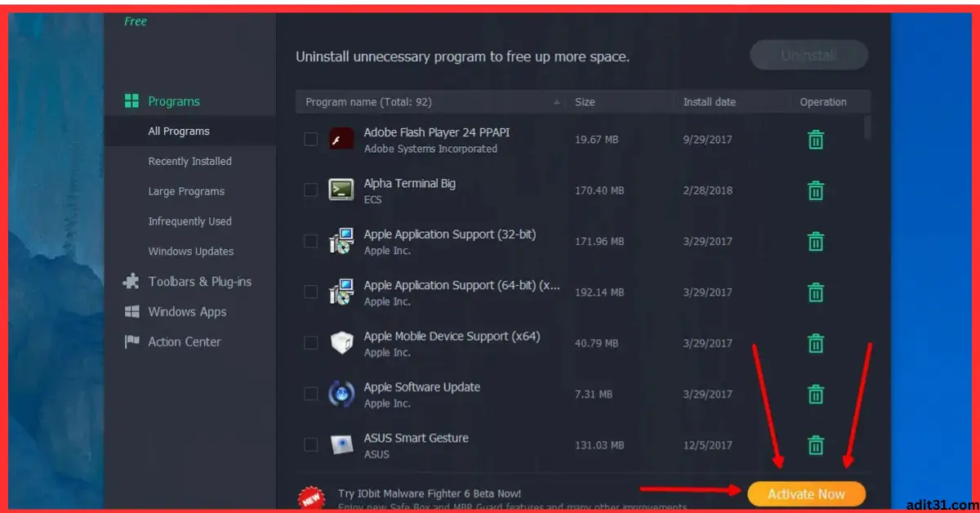Screen dimensions: 980x513
Task: Click the Activate Now button
Action: click(806, 493)
